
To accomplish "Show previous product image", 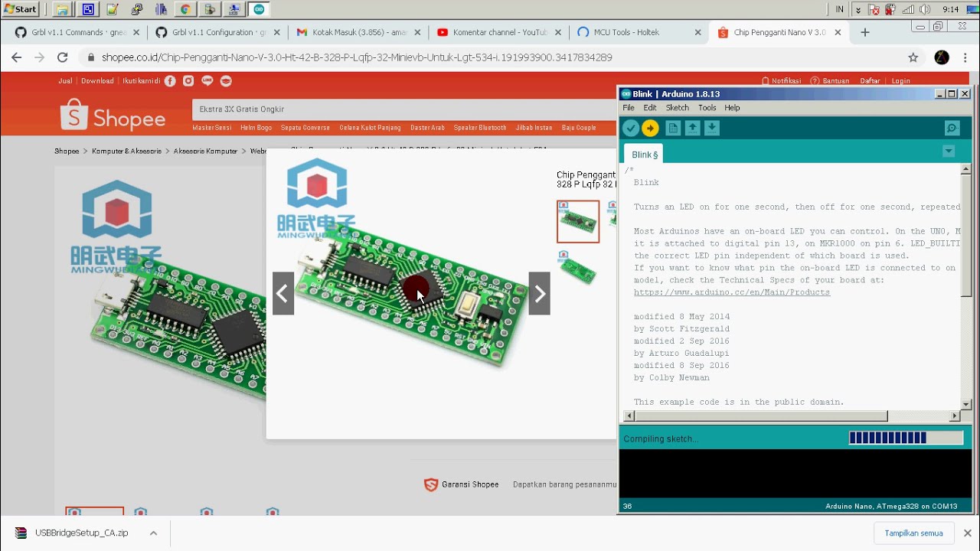I will 283,293.
